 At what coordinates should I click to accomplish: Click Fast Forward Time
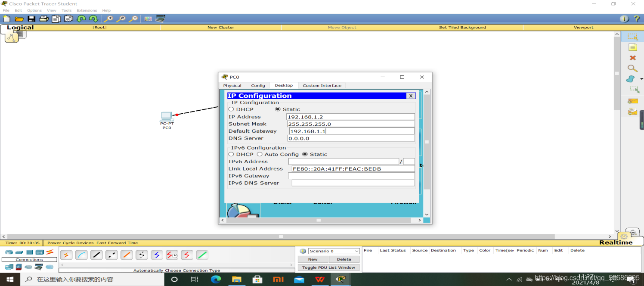pyautogui.click(x=117, y=243)
